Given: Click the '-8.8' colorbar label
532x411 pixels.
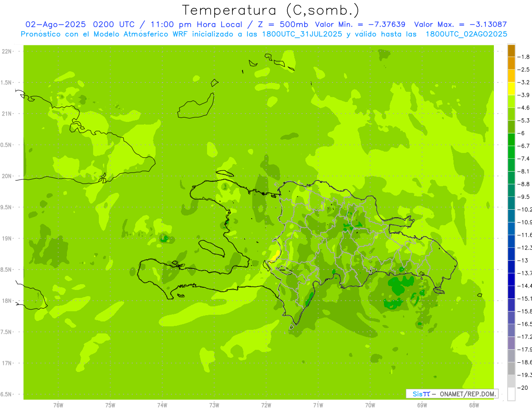Looking at the screenshot, I should [x=524, y=184].
